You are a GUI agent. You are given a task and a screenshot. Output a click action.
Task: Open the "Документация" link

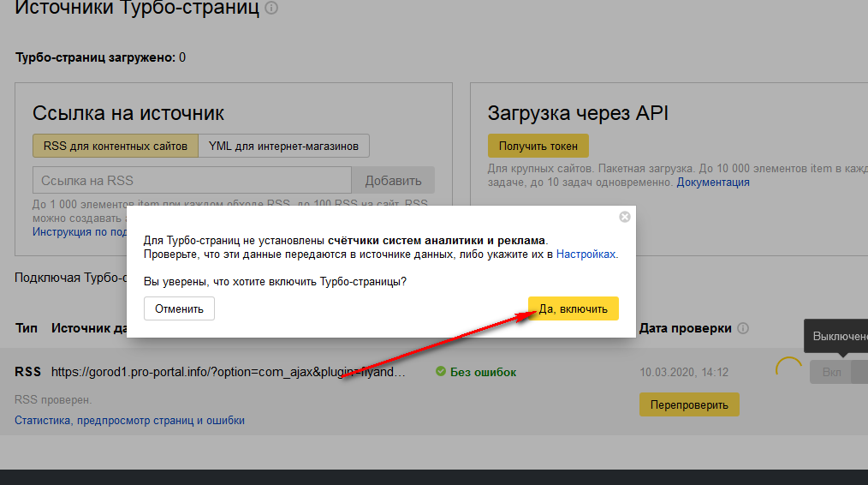713,183
